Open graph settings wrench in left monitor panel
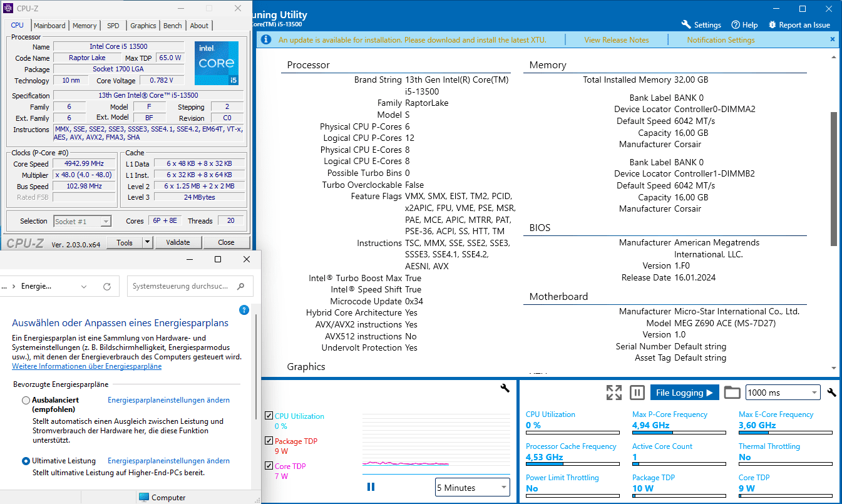 click(x=505, y=388)
